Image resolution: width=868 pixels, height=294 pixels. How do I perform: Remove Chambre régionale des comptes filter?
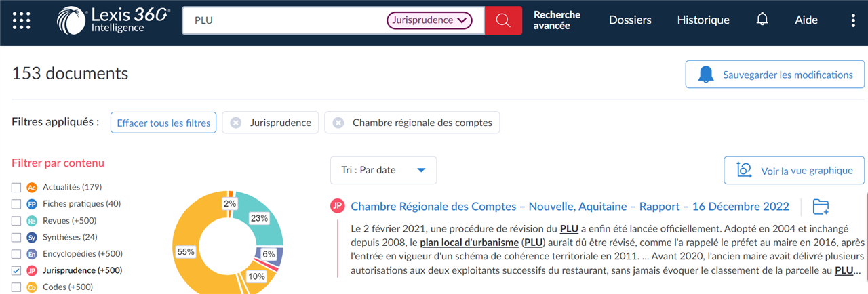tap(338, 123)
